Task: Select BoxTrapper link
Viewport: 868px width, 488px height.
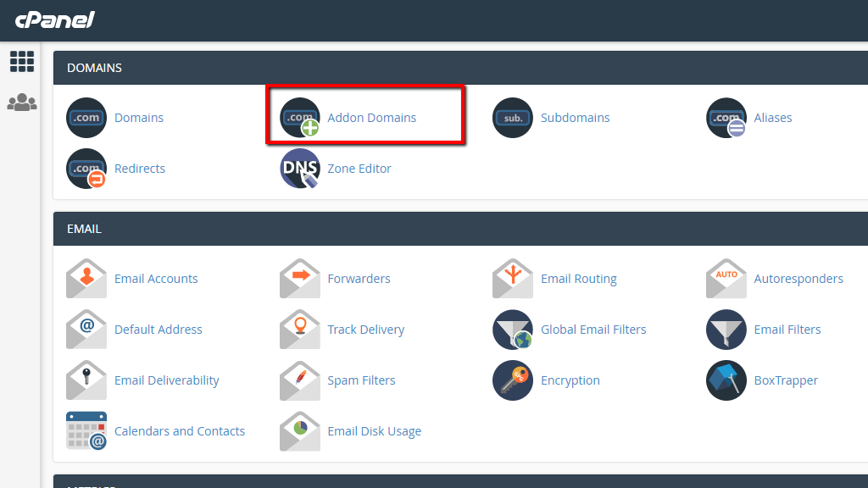Action: [x=786, y=380]
